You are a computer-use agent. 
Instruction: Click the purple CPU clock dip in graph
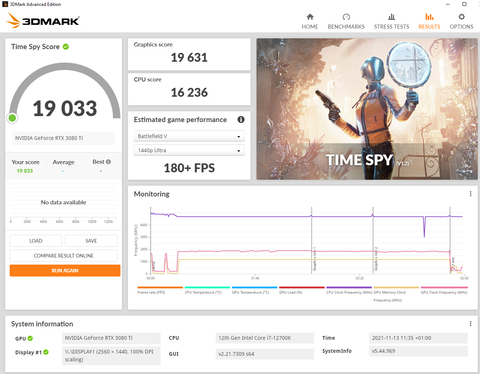424,227
